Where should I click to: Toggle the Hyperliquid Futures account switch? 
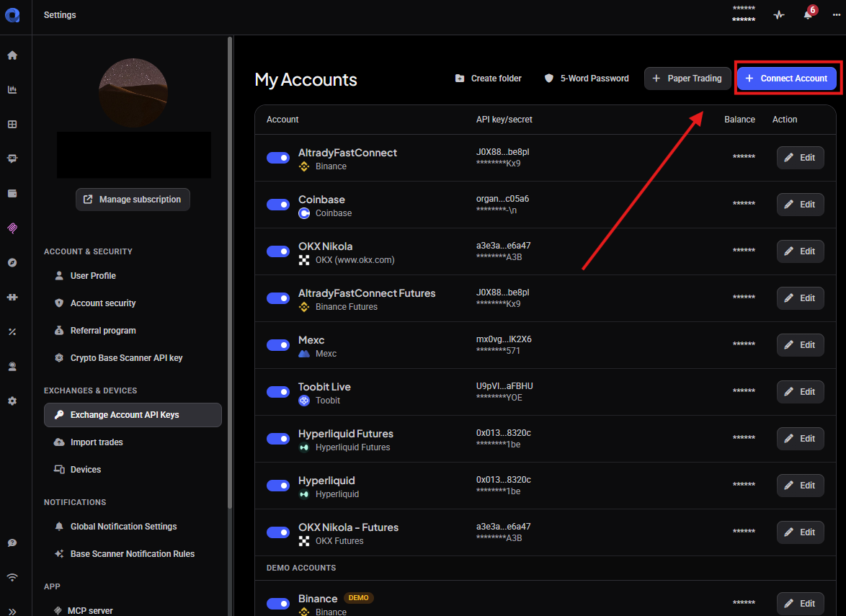pyautogui.click(x=278, y=439)
